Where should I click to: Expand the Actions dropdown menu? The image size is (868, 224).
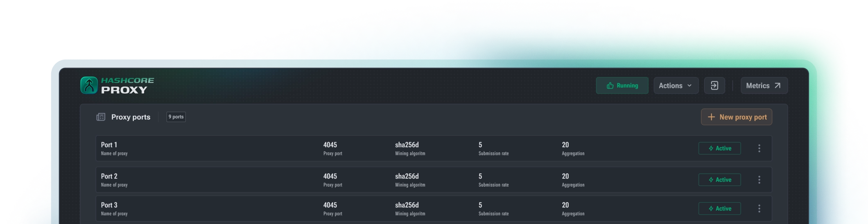(x=676, y=85)
